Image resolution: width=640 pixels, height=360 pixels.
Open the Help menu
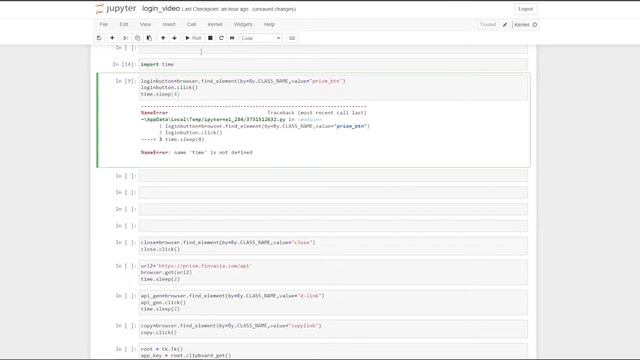click(269, 24)
